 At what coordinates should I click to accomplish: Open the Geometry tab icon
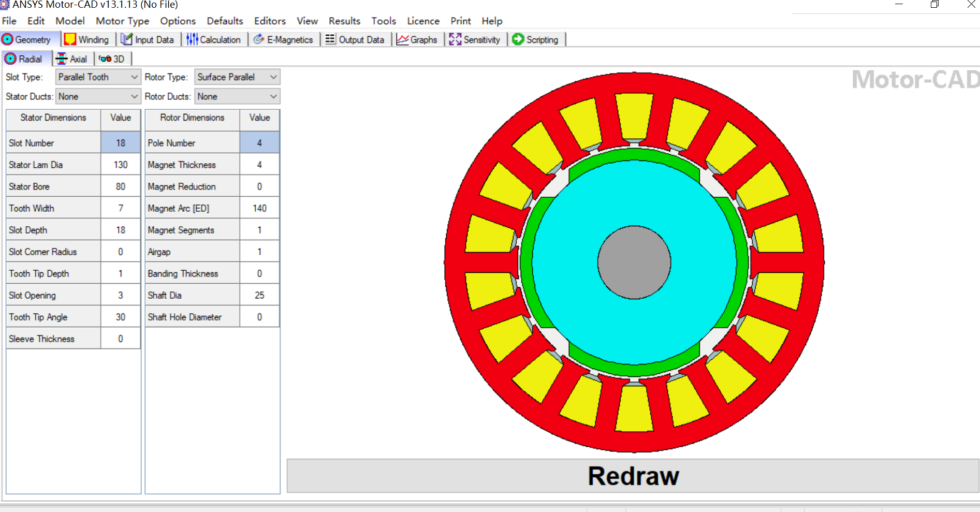[8, 39]
